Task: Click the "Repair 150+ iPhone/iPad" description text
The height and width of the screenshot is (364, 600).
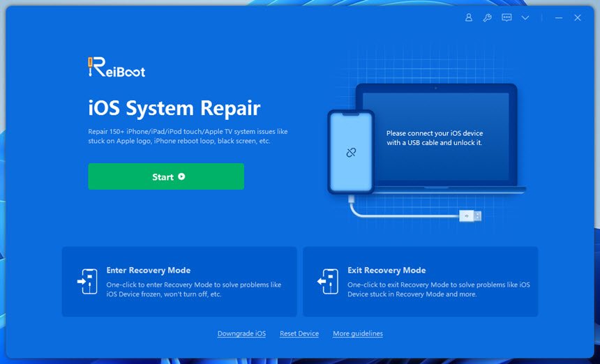Action: [188, 136]
